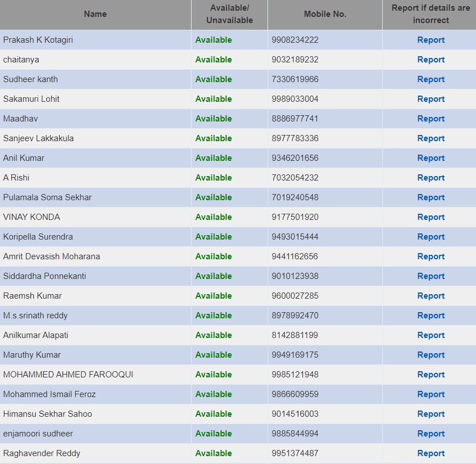Viewport: 476px width, 464px height.
Task: Report Raghavender Reddy's entry
Action: pyautogui.click(x=431, y=453)
